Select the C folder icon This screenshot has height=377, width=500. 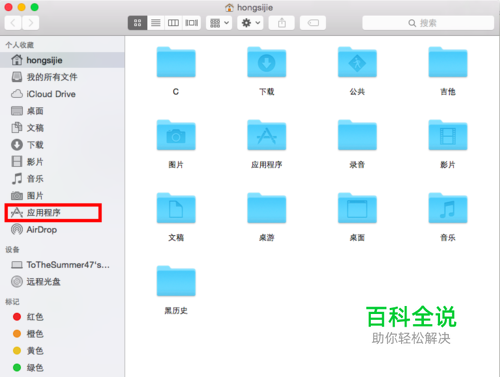point(176,62)
